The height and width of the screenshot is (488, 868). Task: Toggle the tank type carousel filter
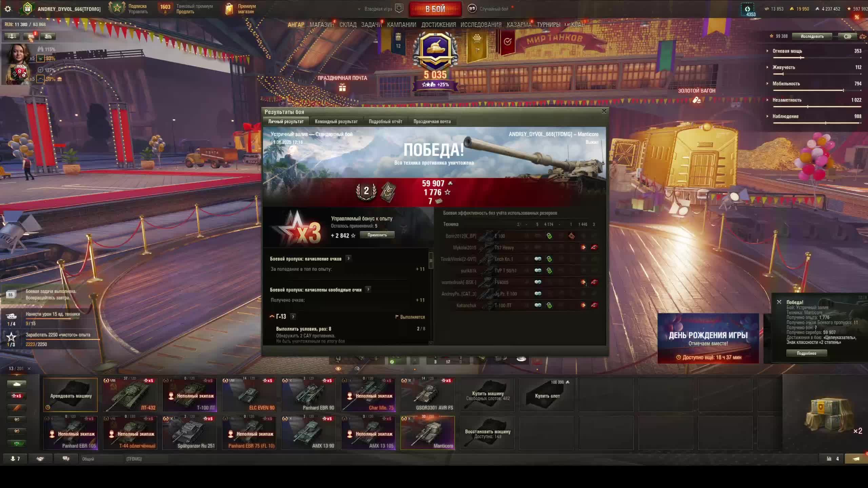pyautogui.click(x=16, y=384)
